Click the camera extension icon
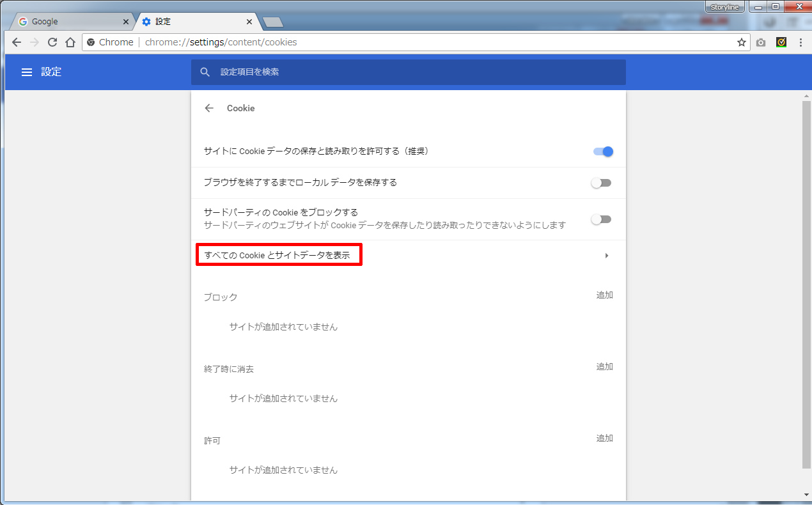The height and width of the screenshot is (505, 812). click(761, 42)
